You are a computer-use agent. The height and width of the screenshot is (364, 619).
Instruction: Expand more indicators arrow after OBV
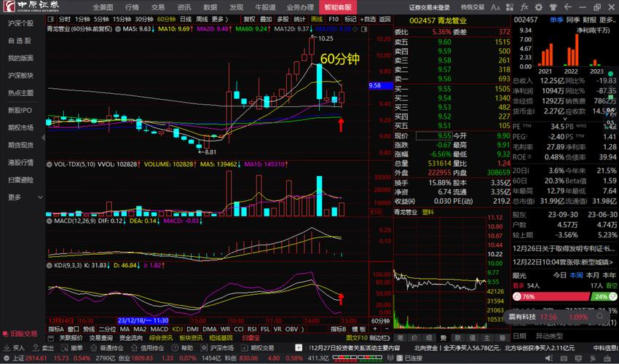coord(303,329)
